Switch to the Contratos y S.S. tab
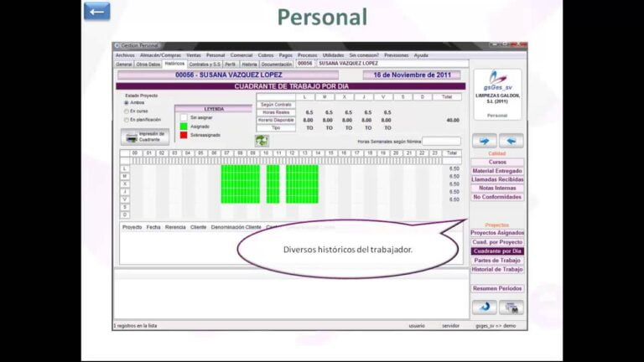This screenshot has height=362, width=644. click(204, 64)
